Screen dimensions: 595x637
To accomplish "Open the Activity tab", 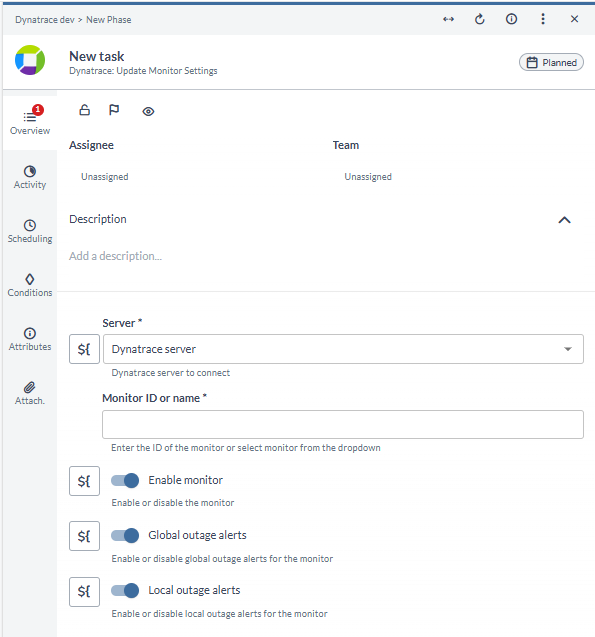I will coord(30,177).
